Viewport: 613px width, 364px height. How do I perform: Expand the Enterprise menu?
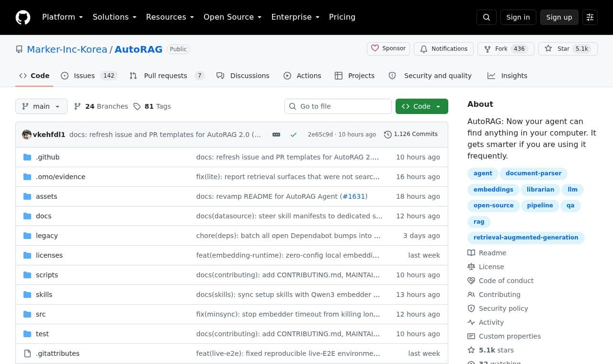pyautogui.click(x=295, y=17)
